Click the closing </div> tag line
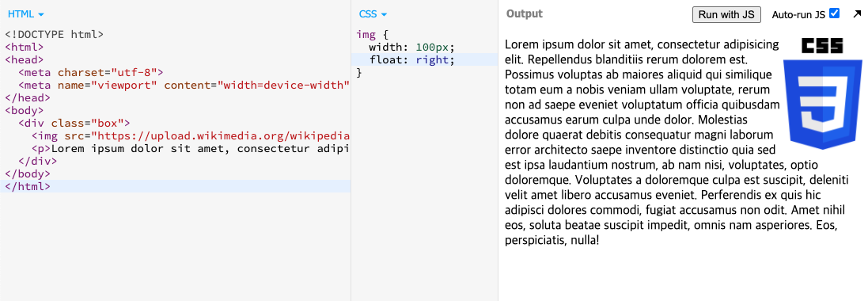The height and width of the screenshot is (301, 868). [38, 161]
